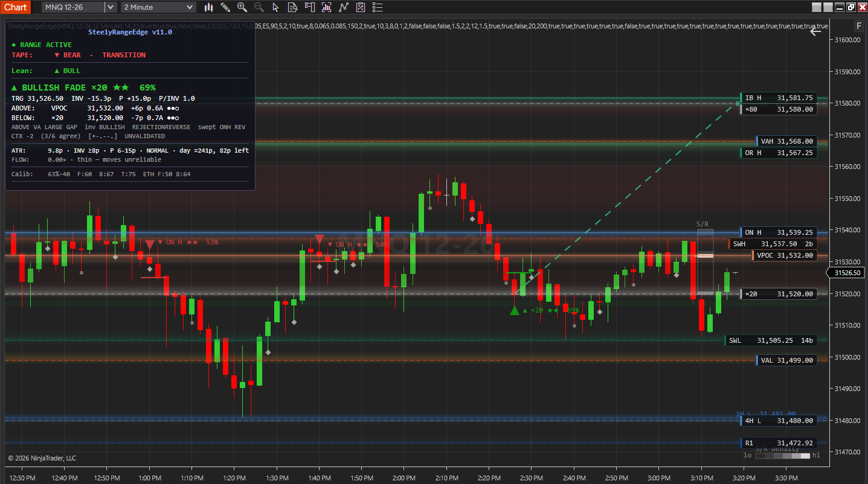Select the cursor pointer tool icon
Viewport: 868px width, 484px height.
(276, 7)
